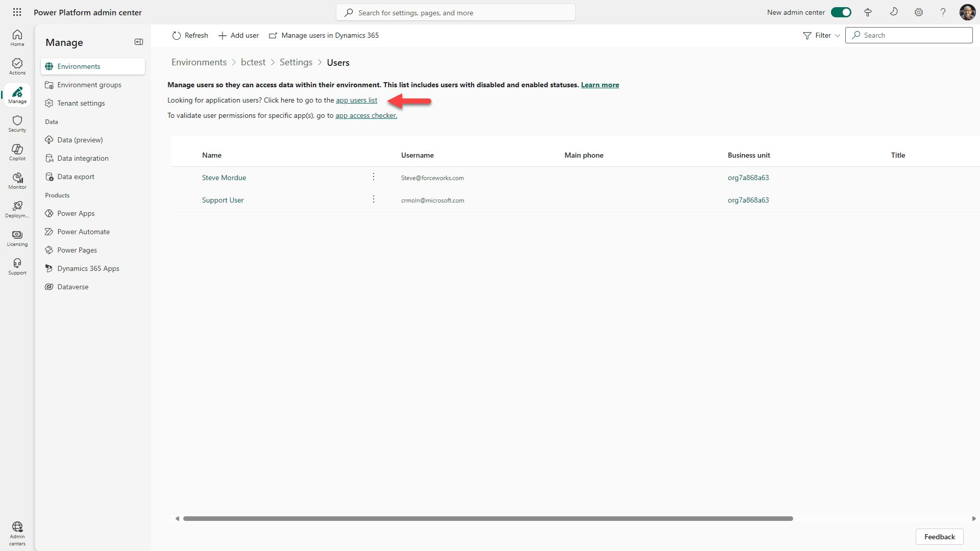Disable the New admin center toggle
This screenshot has height=551, width=980.
[x=841, y=12]
